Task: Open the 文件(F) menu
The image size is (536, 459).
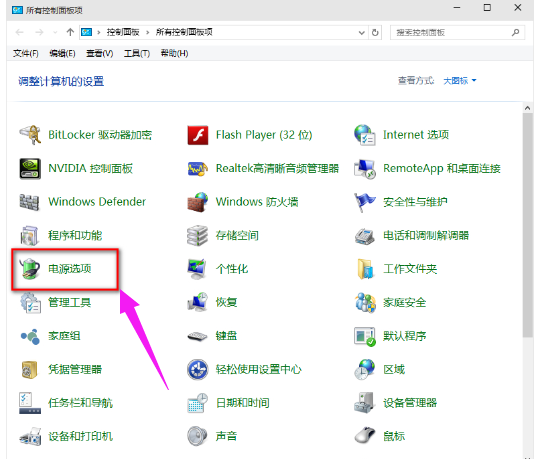Action: click(26, 53)
